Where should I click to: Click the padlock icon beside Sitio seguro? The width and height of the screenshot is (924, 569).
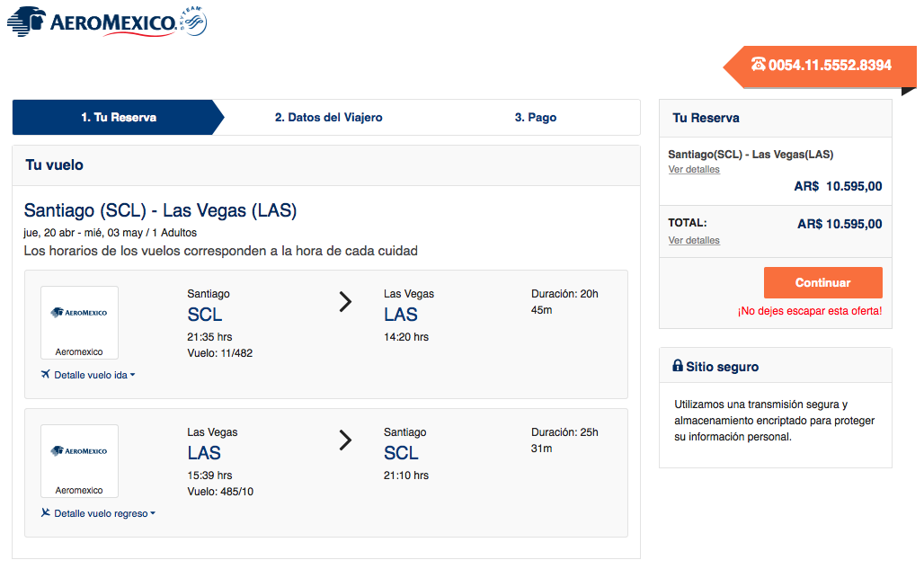click(x=678, y=366)
